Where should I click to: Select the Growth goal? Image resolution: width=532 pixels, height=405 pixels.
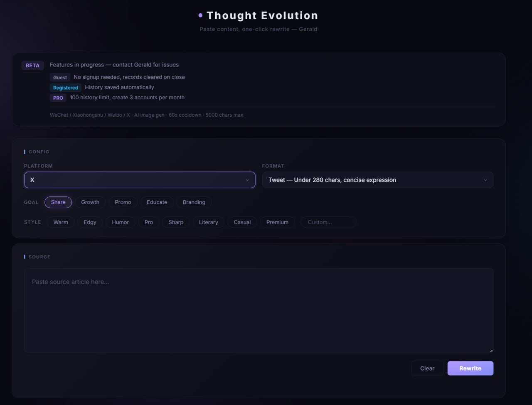tap(90, 202)
